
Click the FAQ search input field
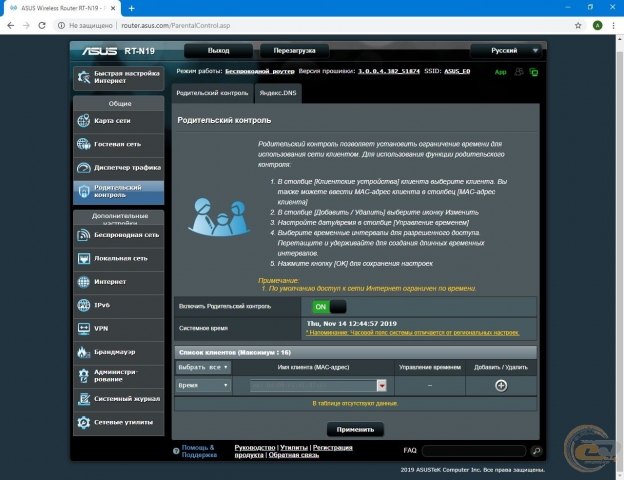point(474,451)
